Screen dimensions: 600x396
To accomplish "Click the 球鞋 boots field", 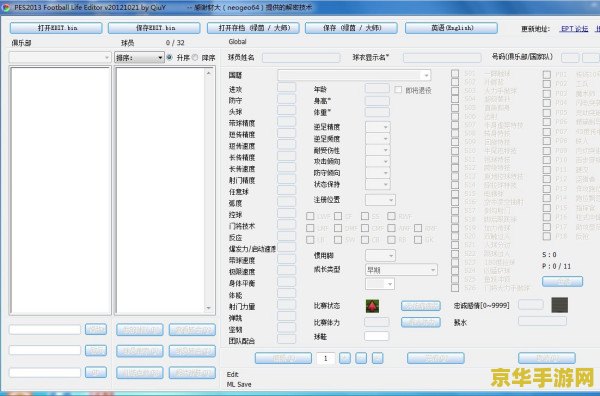I will (x=377, y=336).
